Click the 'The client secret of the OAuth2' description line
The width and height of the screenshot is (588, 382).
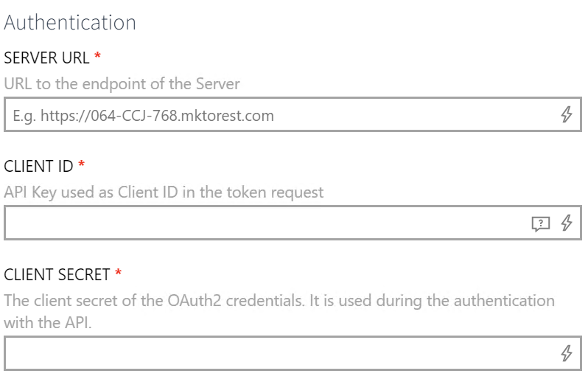tap(279, 301)
